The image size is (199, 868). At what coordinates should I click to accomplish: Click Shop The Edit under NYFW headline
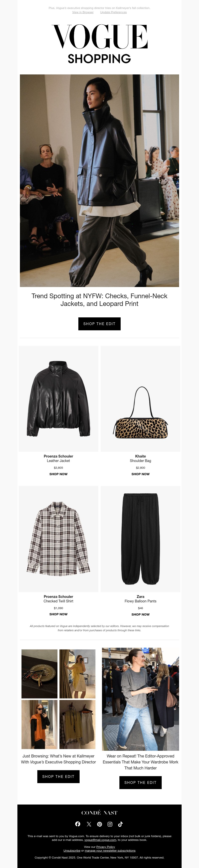99,324
